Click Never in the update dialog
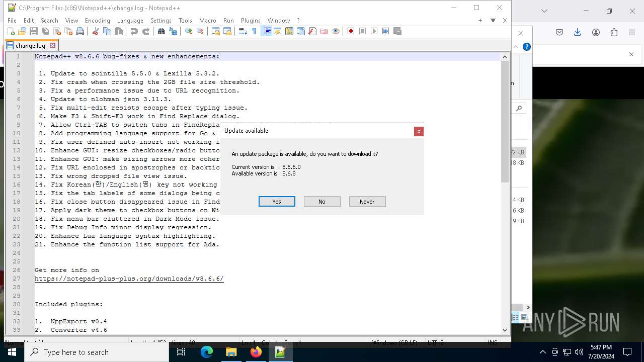644x362 pixels. [367, 201]
